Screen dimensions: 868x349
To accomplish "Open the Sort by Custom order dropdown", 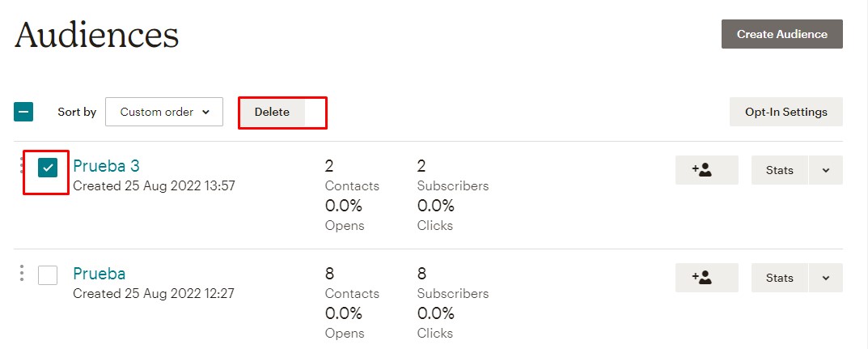I will (x=164, y=112).
